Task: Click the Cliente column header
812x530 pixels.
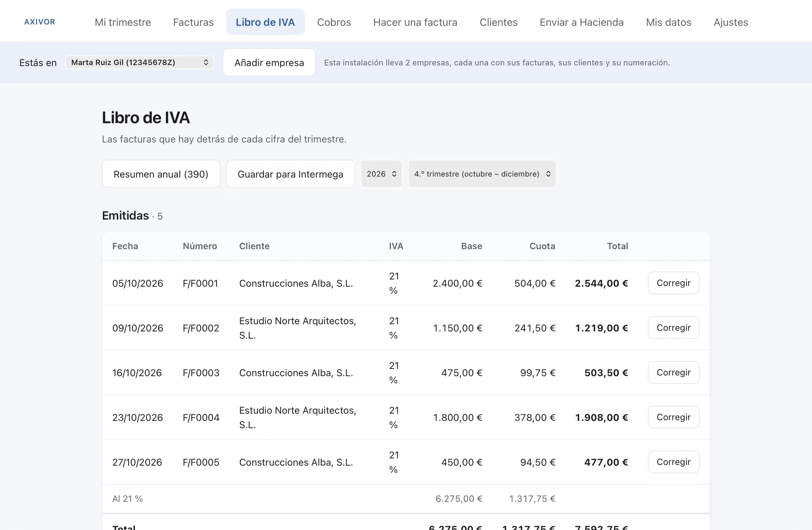Action: pyautogui.click(x=254, y=246)
